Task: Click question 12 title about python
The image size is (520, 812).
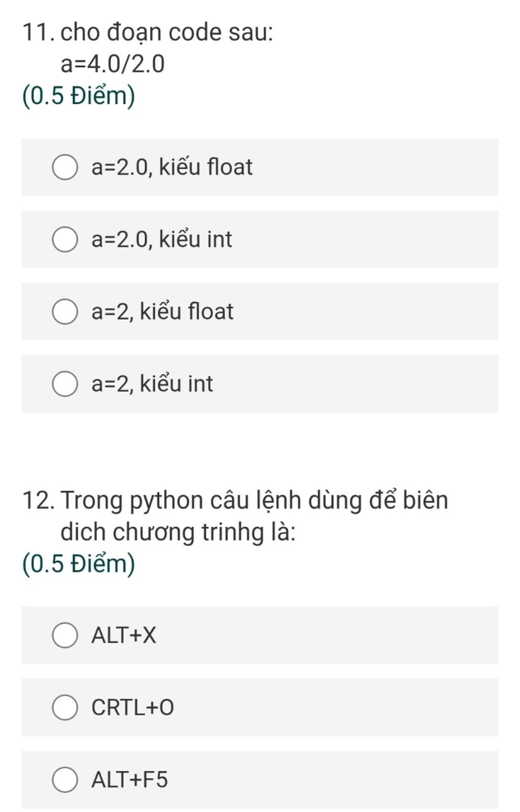Action: pos(254,501)
